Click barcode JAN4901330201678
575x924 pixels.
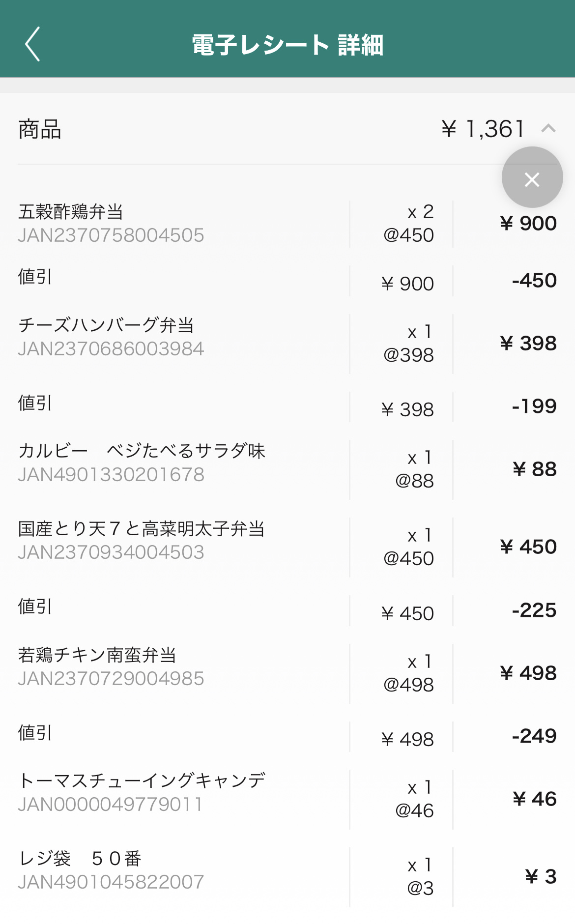coord(111,475)
